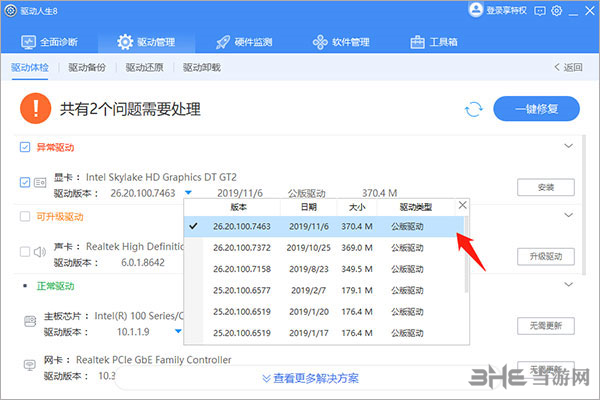Click 无需更新 button for the chipset

pyautogui.click(x=546, y=326)
